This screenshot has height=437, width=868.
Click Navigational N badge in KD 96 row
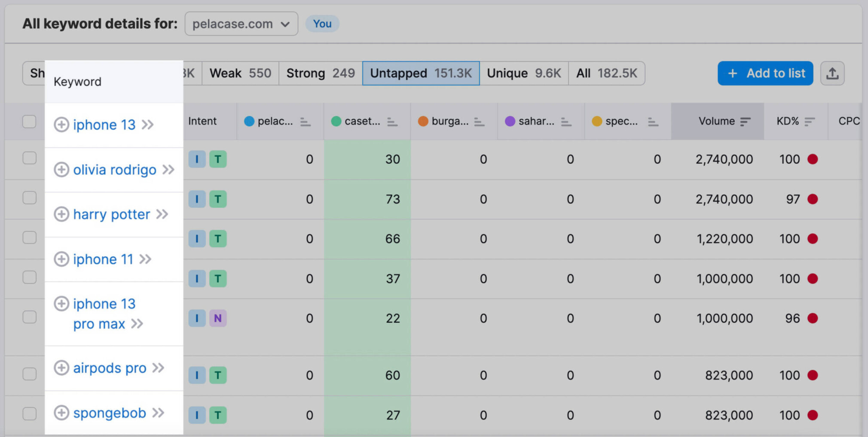[218, 318]
